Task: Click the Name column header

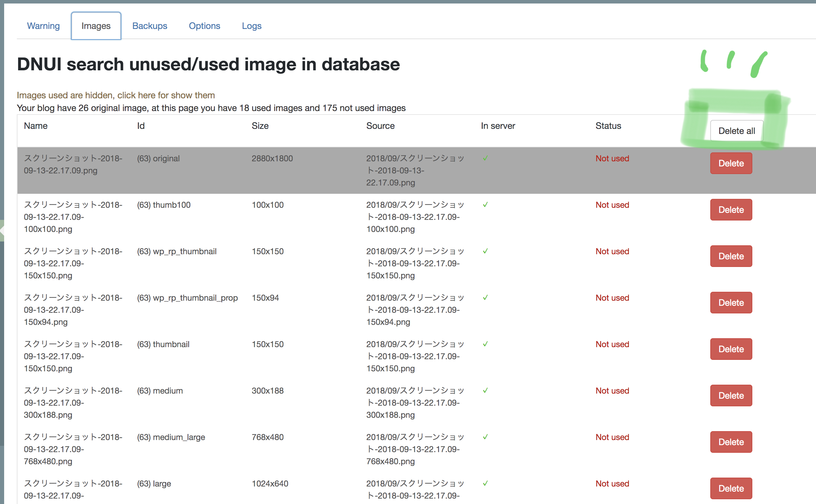Action: pos(36,126)
